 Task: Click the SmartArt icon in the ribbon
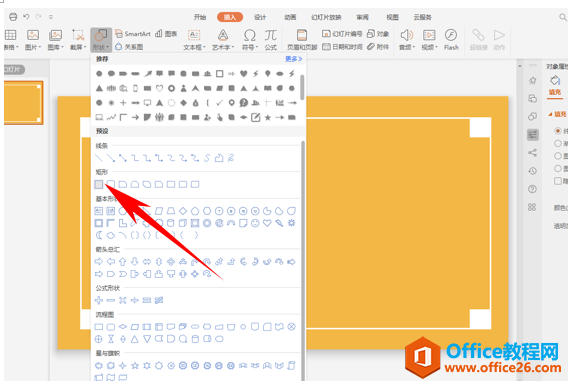coord(133,34)
